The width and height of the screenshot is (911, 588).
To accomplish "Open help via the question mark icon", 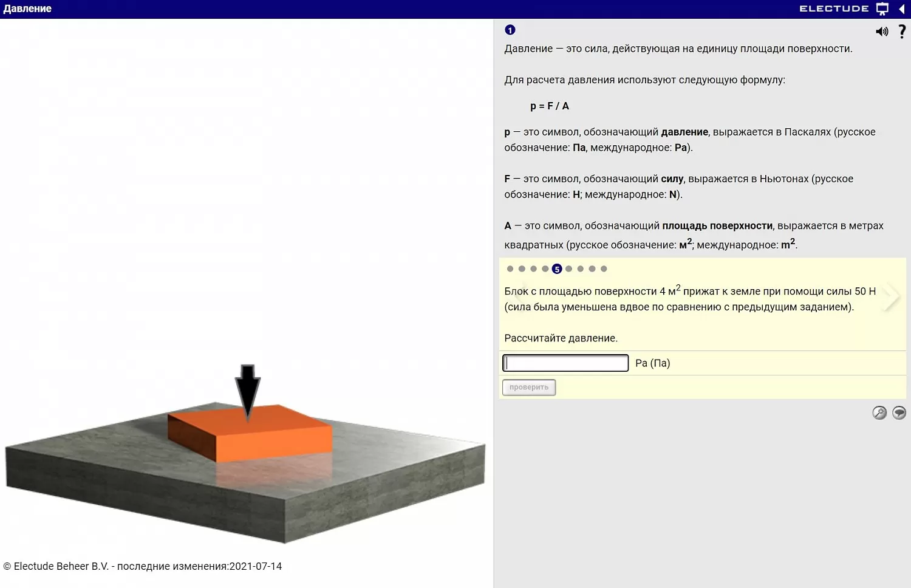I will pyautogui.click(x=902, y=32).
